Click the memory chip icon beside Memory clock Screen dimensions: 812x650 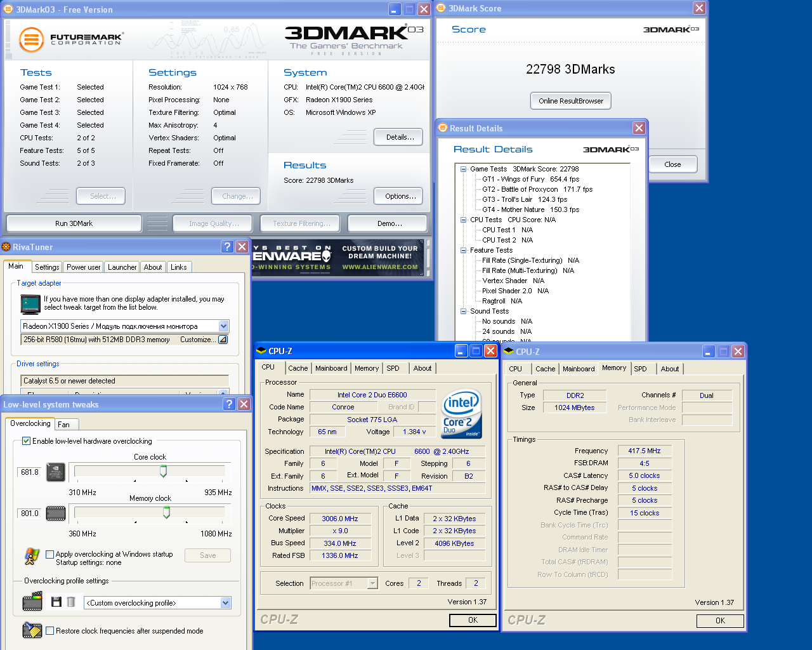(x=56, y=514)
